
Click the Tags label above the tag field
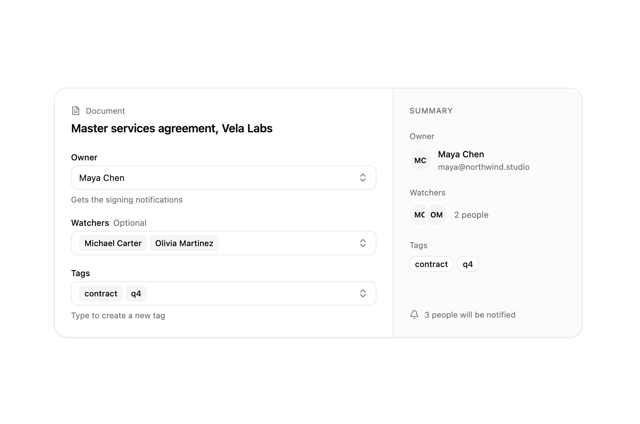pos(80,273)
